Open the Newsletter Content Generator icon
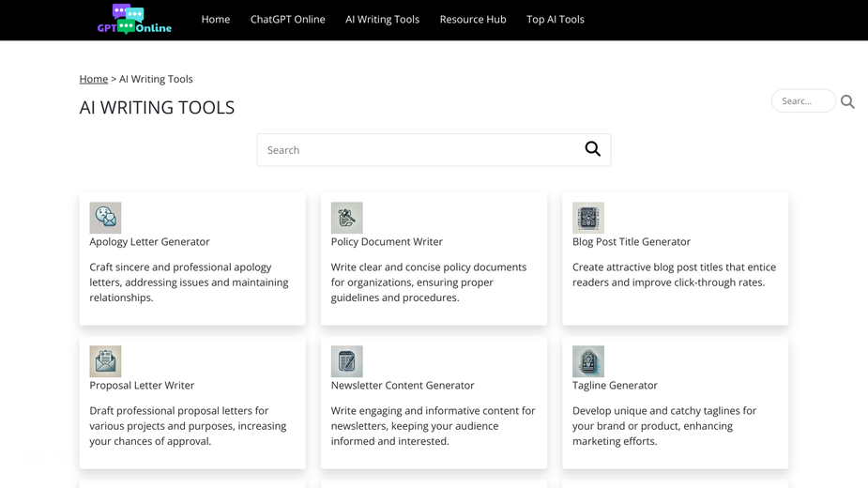The height and width of the screenshot is (488, 868). coord(346,361)
